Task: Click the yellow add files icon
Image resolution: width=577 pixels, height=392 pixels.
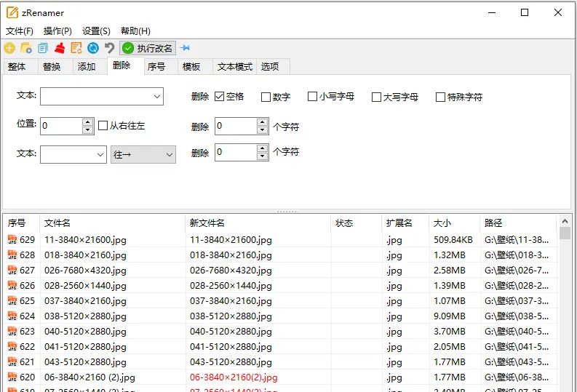Action: (x=9, y=48)
